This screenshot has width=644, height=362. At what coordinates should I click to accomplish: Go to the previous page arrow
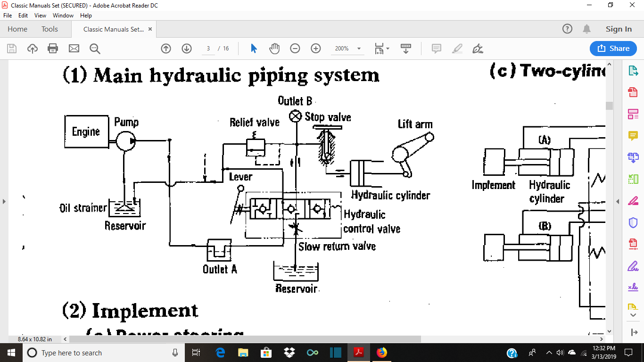coord(166,49)
